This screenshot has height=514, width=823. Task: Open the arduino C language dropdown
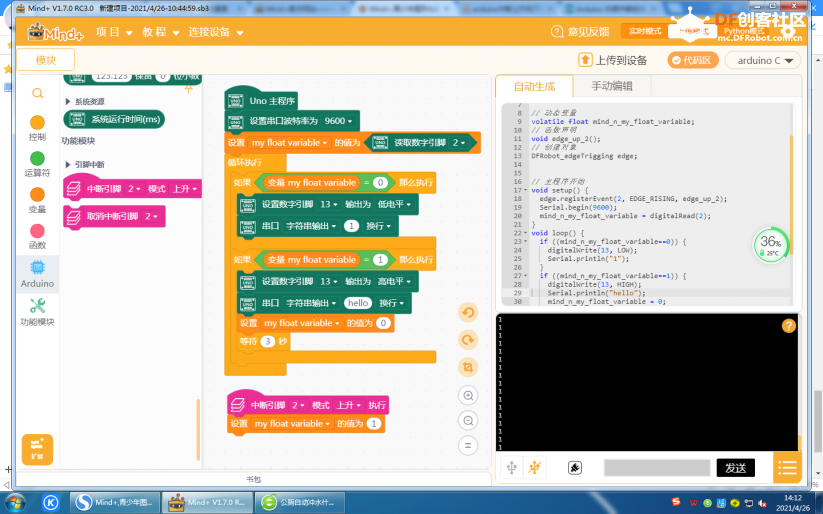tap(763, 60)
